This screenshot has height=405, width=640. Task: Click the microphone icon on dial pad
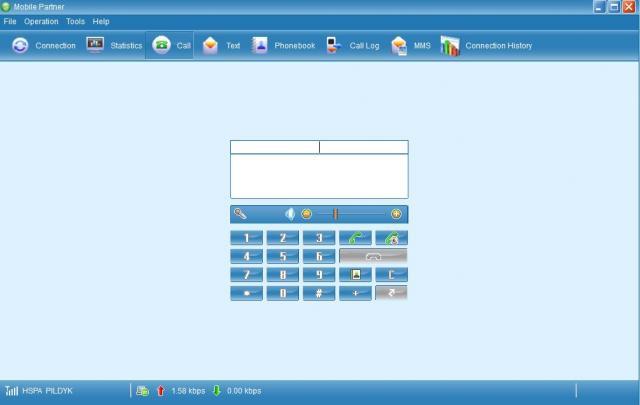(240, 214)
